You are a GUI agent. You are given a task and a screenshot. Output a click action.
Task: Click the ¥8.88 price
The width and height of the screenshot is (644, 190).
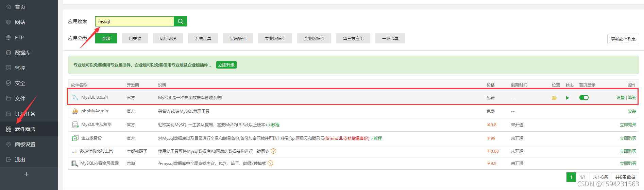tap(493, 151)
